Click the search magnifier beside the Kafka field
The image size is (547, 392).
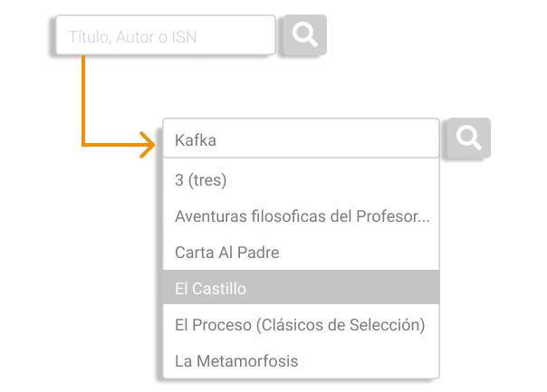coord(468,138)
